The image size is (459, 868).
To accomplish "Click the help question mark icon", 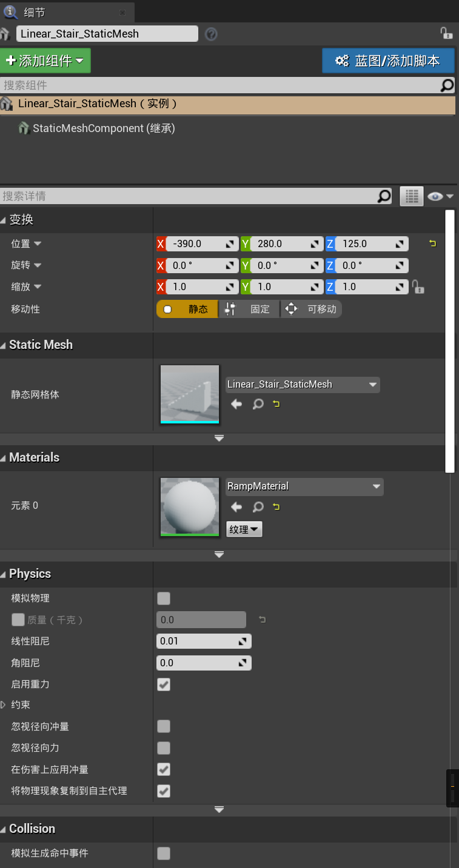I will point(211,34).
